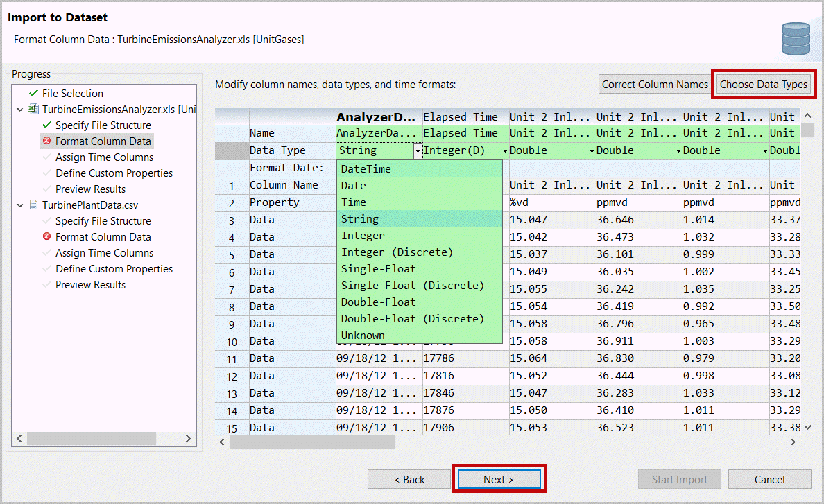The image size is (824, 504).
Task: Choose Double-Float (Discrete) in the type list
Action: coord(412,318)
